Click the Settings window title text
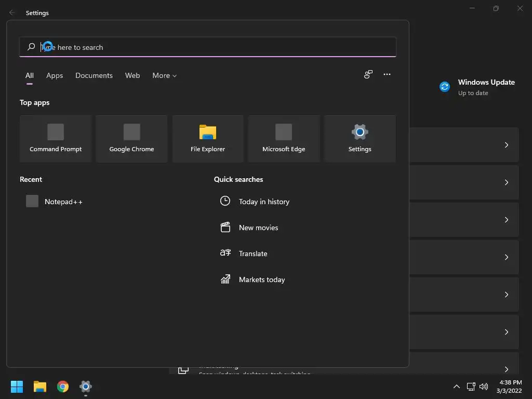Image resolution: width=532 pixels, height=399 pixels. point(37,13)
